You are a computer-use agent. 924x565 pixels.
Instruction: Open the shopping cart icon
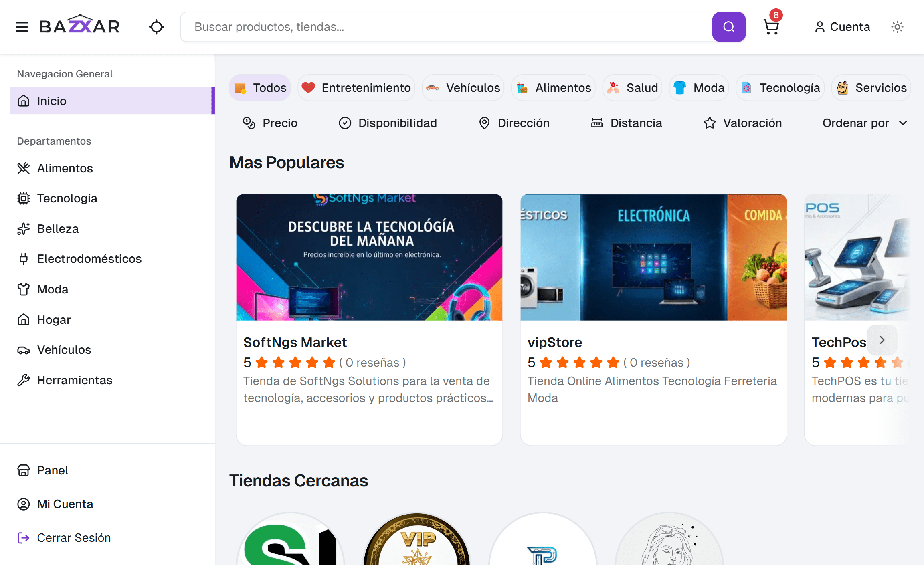(771, 27)
